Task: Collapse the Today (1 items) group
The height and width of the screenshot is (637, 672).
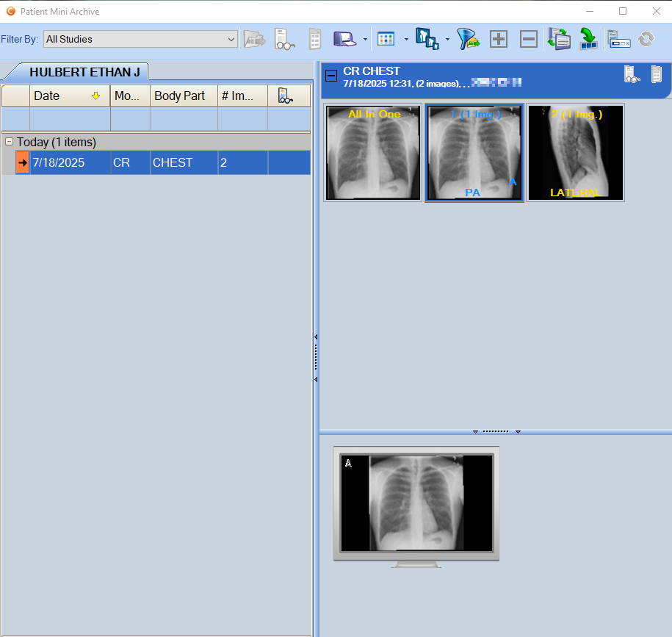Action: click(9, 142)
